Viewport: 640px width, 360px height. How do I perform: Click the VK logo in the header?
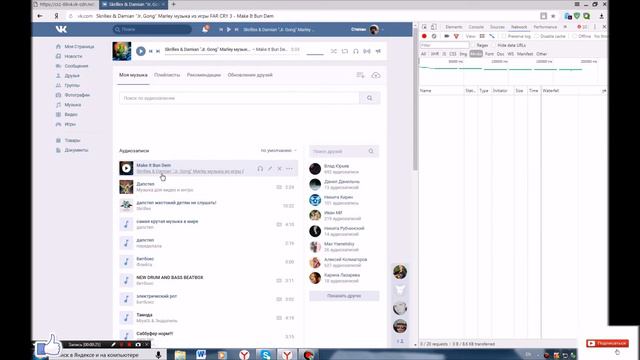[x=61, y=29]
